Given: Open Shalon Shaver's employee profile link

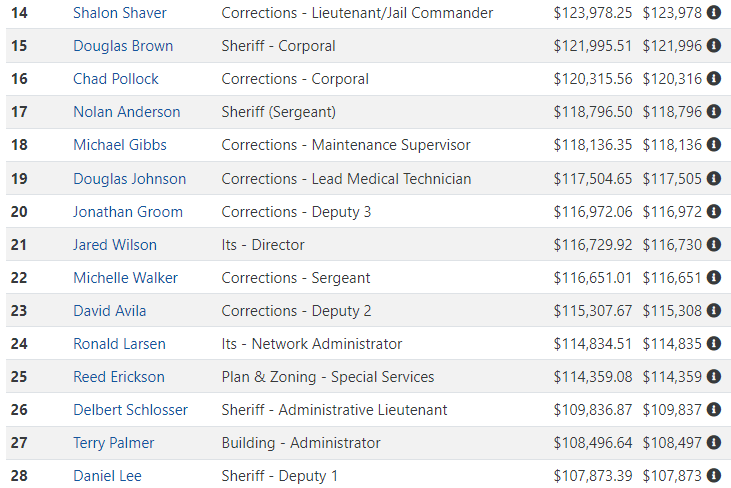Looking at the screenshot, I should click(119, 13).
